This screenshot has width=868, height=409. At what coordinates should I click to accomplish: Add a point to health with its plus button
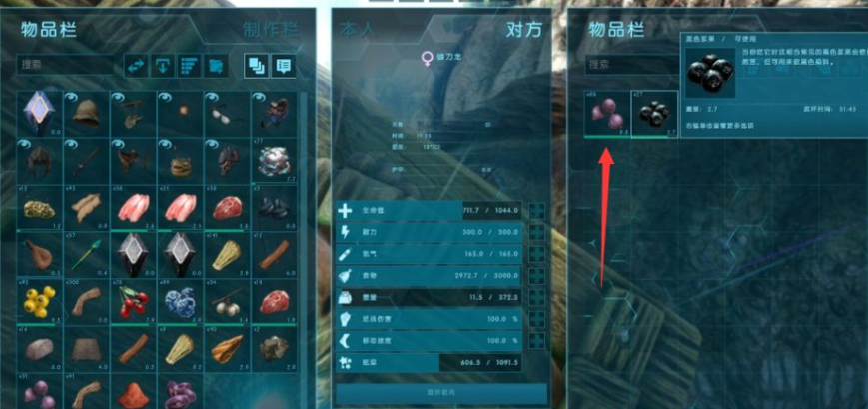[536, 211]
